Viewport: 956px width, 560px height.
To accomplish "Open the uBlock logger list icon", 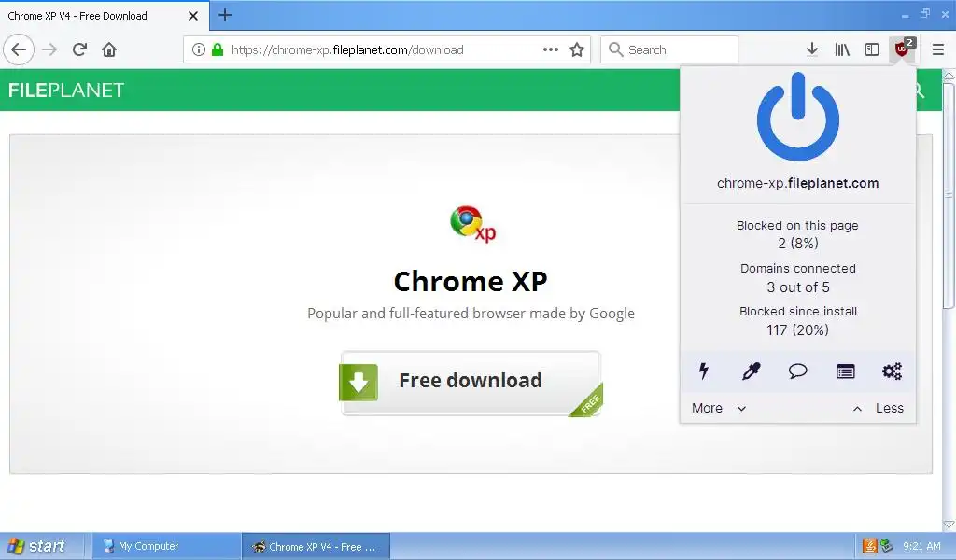I will pos(845,371).
